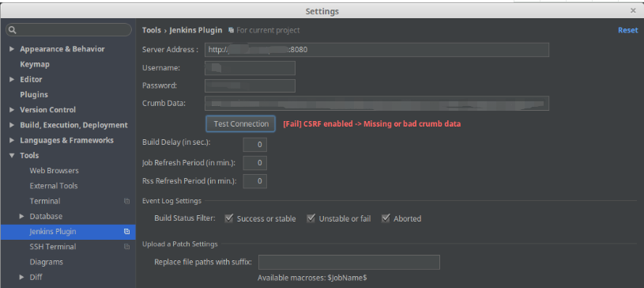Expand the Database subsection
644x288 pixels.
(x=22, y=217)
